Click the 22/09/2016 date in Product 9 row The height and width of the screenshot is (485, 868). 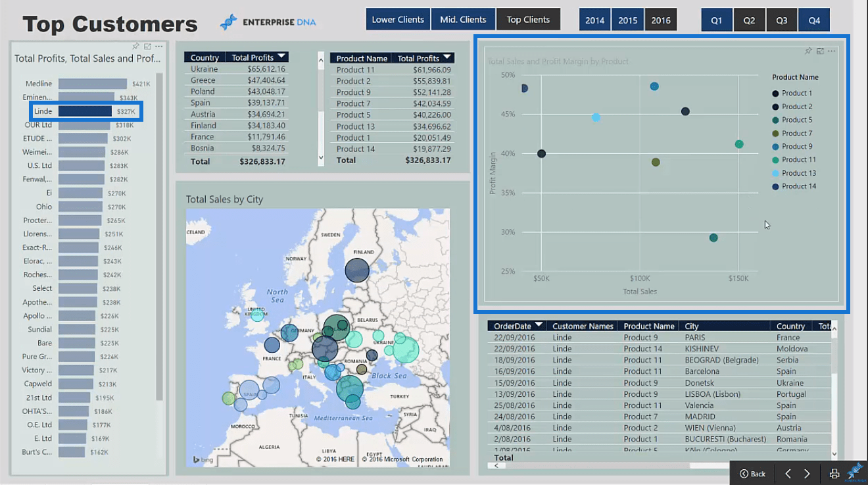click(514, 338)
